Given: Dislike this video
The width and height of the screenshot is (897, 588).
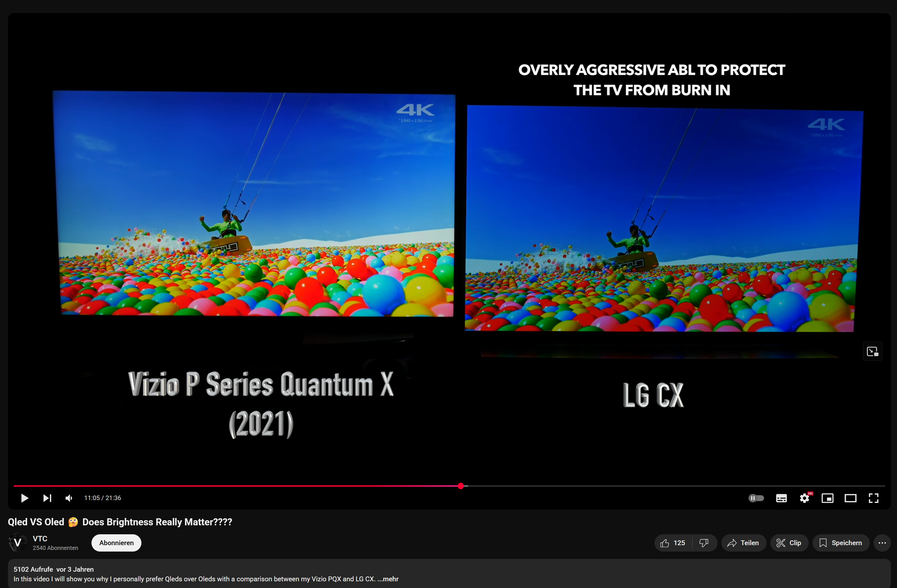Looking at the screenshot, I should tap(704, 543).
